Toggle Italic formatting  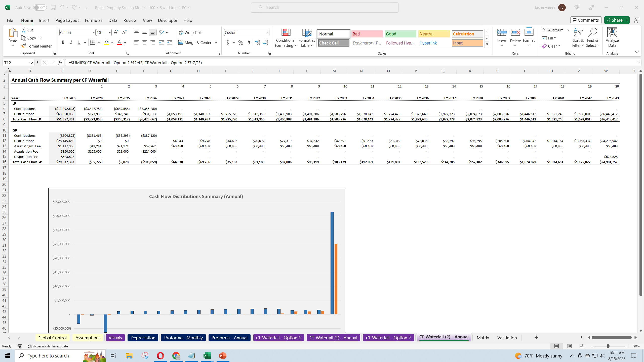(71, 42)
